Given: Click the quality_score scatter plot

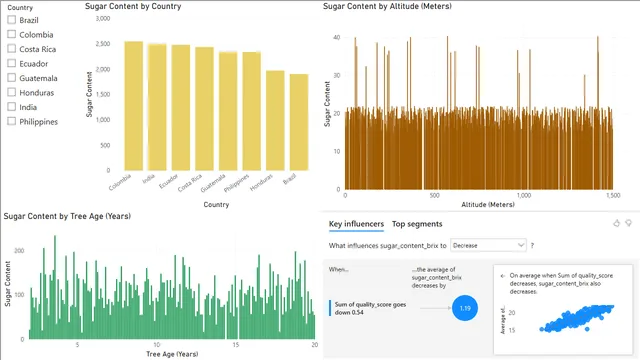Looking at the screenshot, I should click(578, 318).
